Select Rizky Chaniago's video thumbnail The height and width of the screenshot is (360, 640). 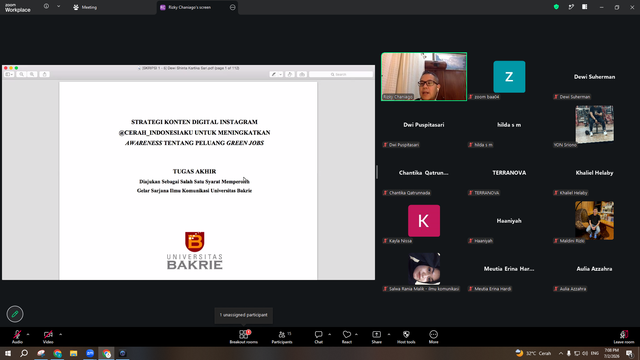424,76
